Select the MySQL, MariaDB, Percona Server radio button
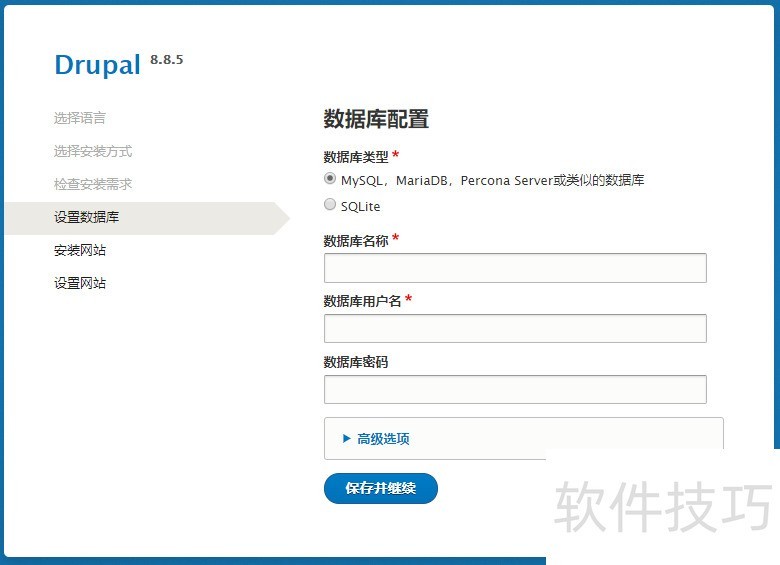The height and width of the screenshot is (565, 780). (x=330, y=179)
